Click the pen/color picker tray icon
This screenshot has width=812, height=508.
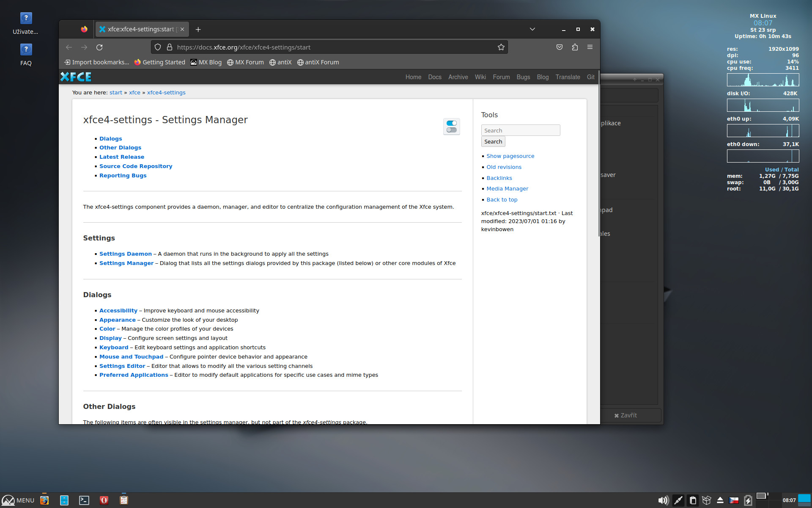click(x=678, y=500)
